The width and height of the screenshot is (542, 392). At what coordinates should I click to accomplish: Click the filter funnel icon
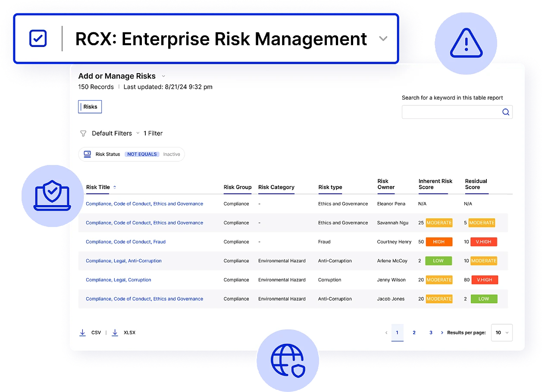click(x=83, y=134)
